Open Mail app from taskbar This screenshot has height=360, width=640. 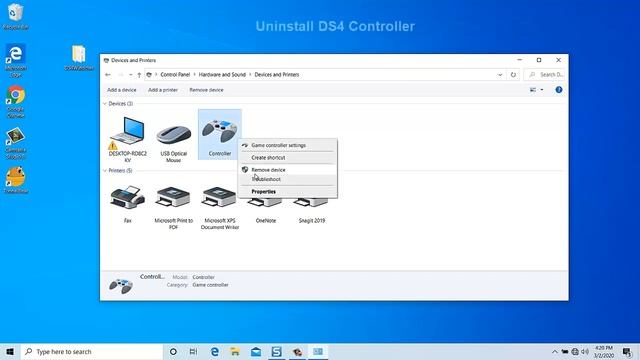pos(256,351)
